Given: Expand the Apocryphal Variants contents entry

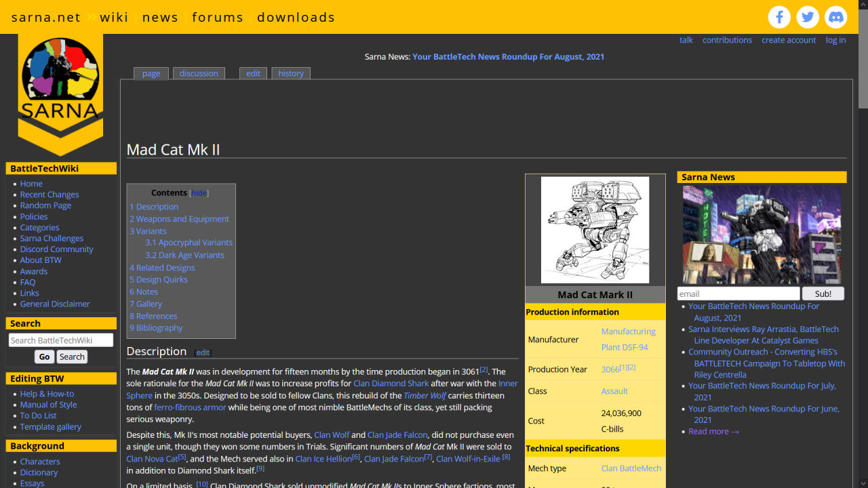Looking at the screenshot, I should (x=189, y=242).
